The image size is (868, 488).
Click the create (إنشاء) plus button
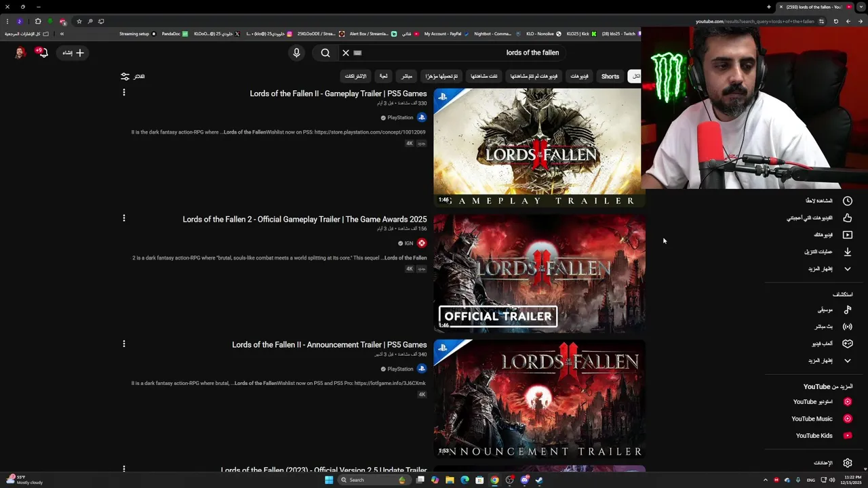click(73, 53)
